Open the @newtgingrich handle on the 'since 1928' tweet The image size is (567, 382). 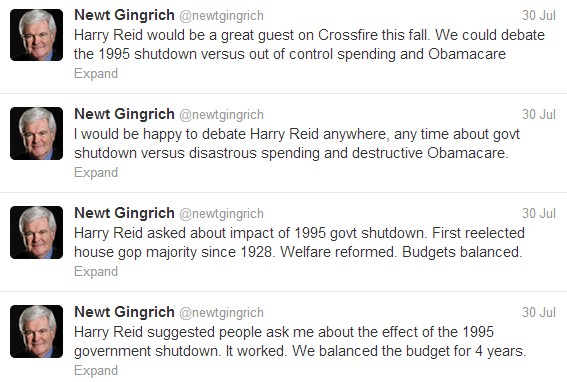221,214
